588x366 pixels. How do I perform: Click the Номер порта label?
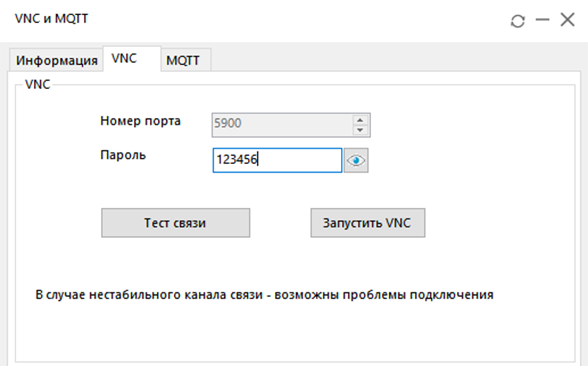point(140,121)
